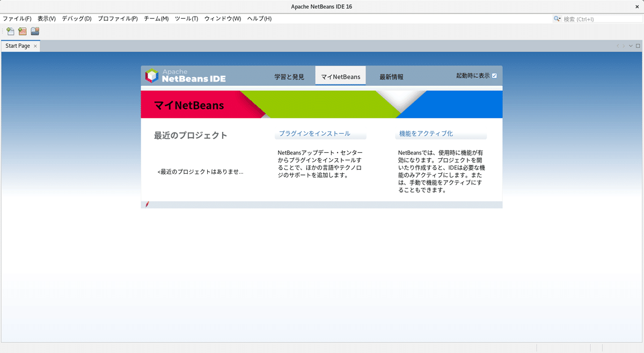Switch to the 最新情報 tab
This screenshot has width=644, height=353.
tap(391, 77)
